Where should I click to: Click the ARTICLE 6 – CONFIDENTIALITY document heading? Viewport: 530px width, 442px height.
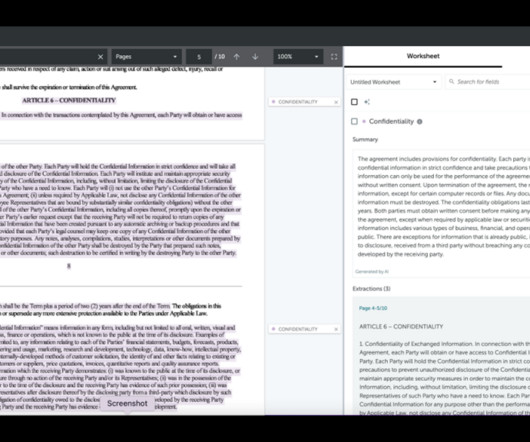69,100
